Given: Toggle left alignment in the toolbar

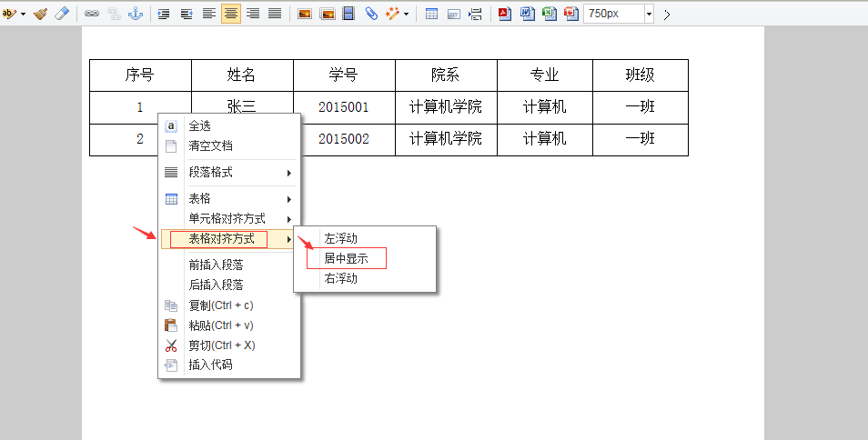Looking at the screenshot, I should click(209, 14).
